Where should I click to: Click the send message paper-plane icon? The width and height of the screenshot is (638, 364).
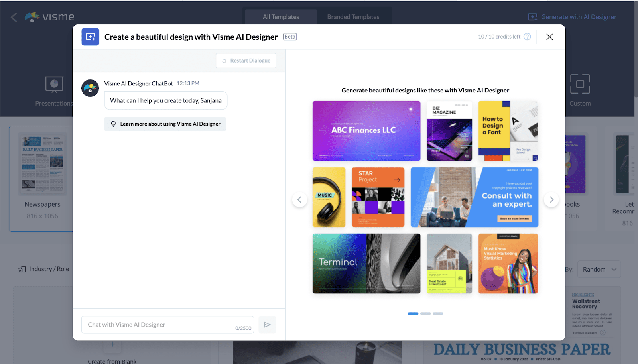pos(267,324)
